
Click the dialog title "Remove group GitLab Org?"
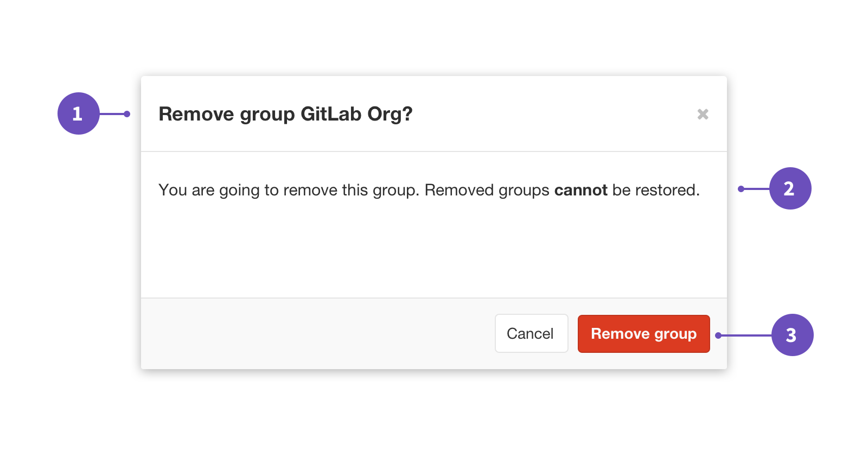(x=285, y=114)
